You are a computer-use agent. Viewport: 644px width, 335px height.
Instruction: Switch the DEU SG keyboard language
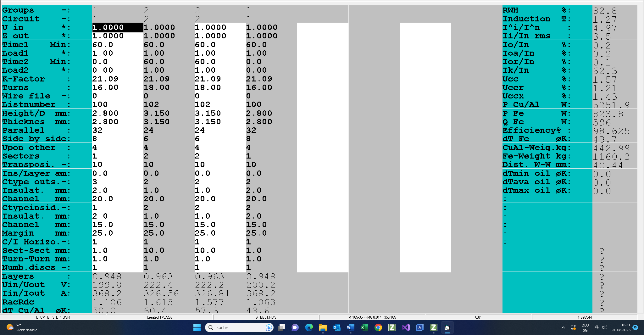585,327
